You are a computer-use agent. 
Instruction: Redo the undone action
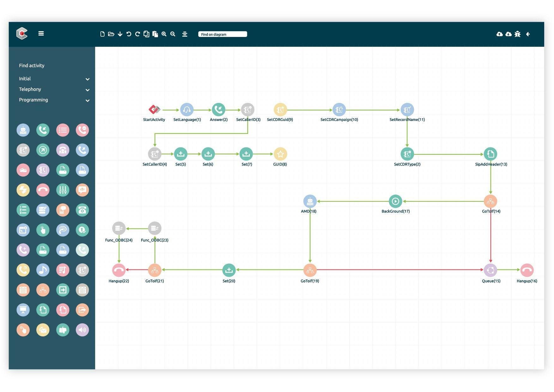tap(137, 34)
